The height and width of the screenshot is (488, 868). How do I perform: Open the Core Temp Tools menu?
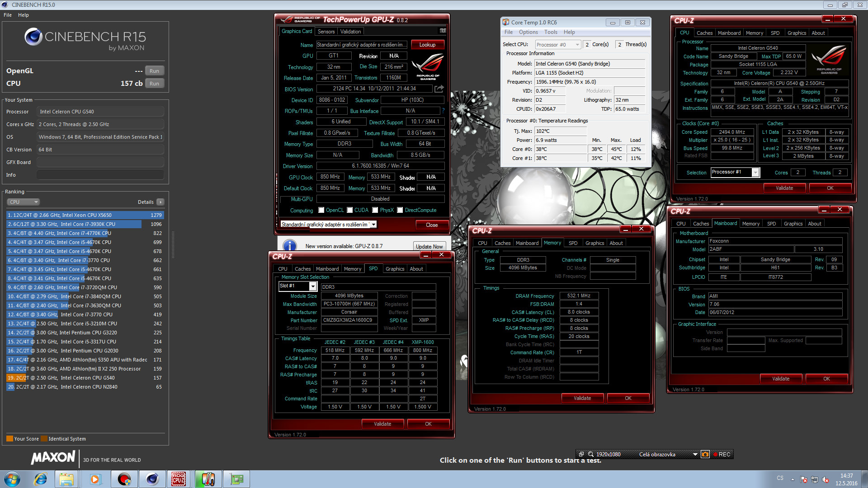pyautogui.click(x=551, y=32)
